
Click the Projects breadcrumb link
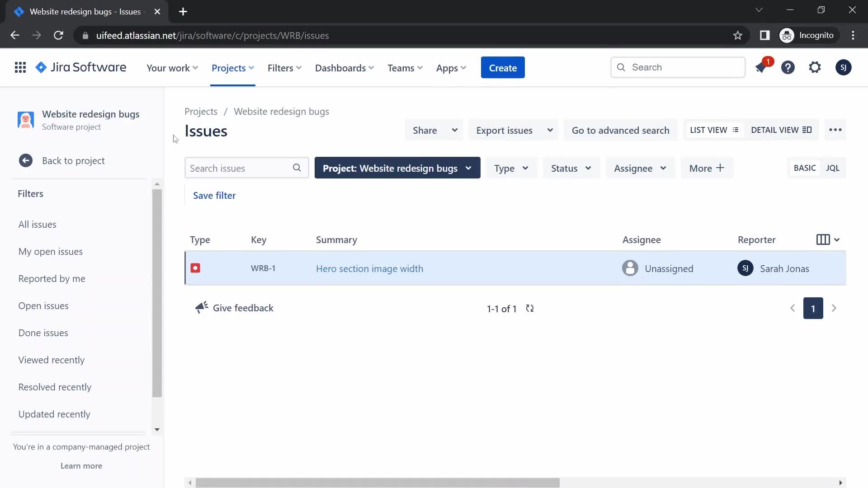pyautogui.click(x=201, y=111)
